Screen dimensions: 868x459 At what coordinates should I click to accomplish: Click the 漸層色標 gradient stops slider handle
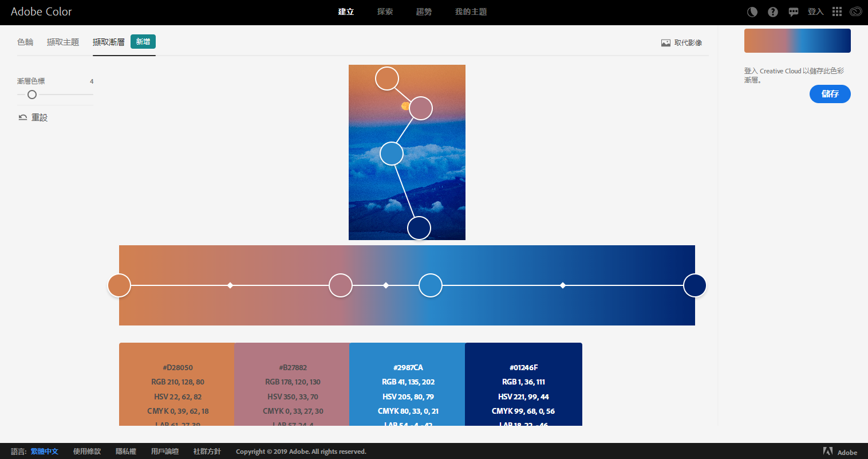tap(32, 95)
